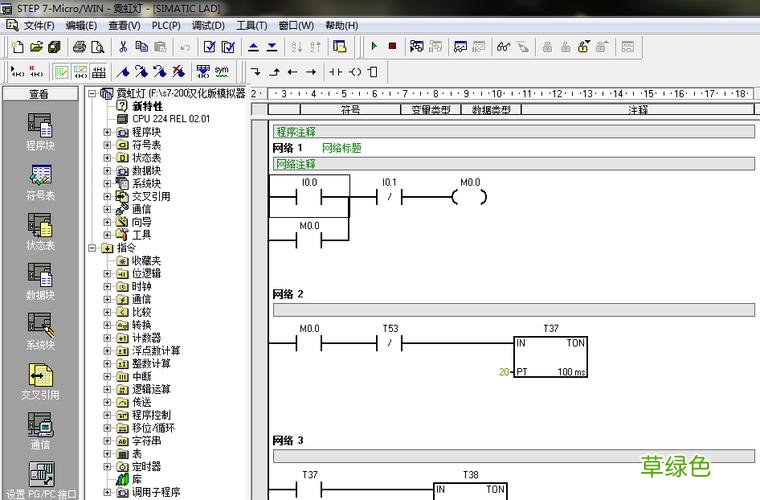Insert a line-down branch in the ladder toolbar

pos(255,72)
